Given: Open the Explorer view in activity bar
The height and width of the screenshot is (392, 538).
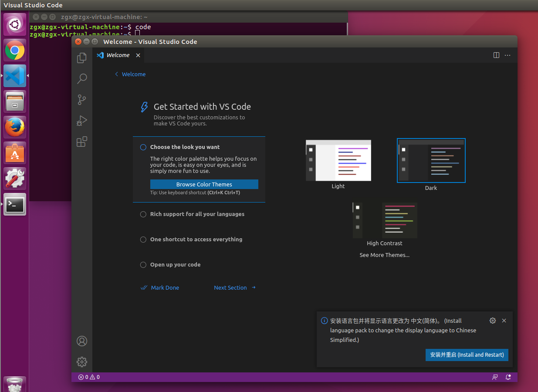Looking at the screenshot, I should (x=82, y=57).
